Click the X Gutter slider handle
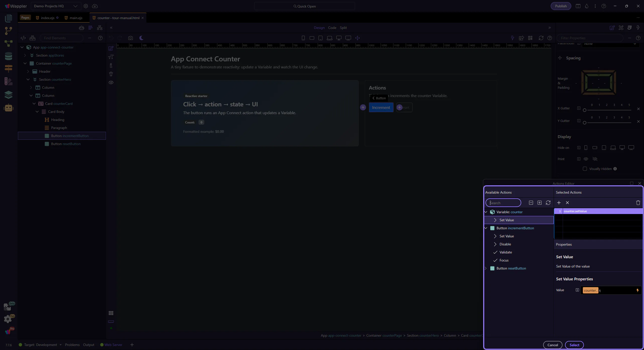 point(585,110)
